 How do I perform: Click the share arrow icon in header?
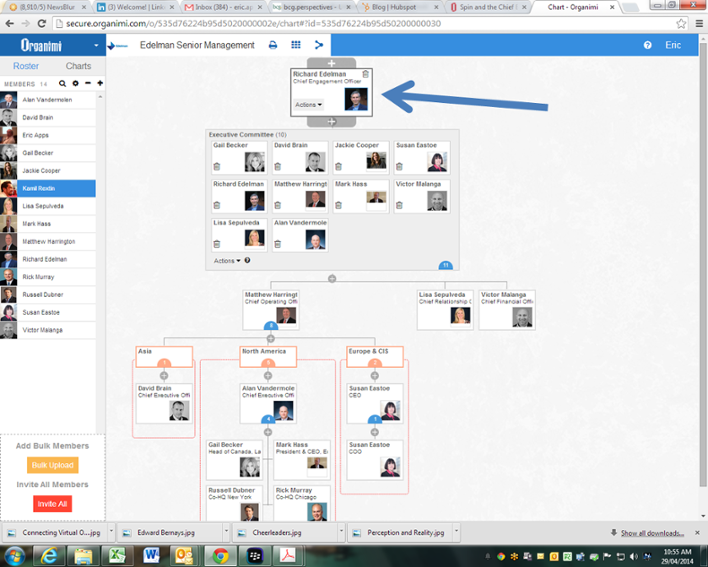[319, 45]
